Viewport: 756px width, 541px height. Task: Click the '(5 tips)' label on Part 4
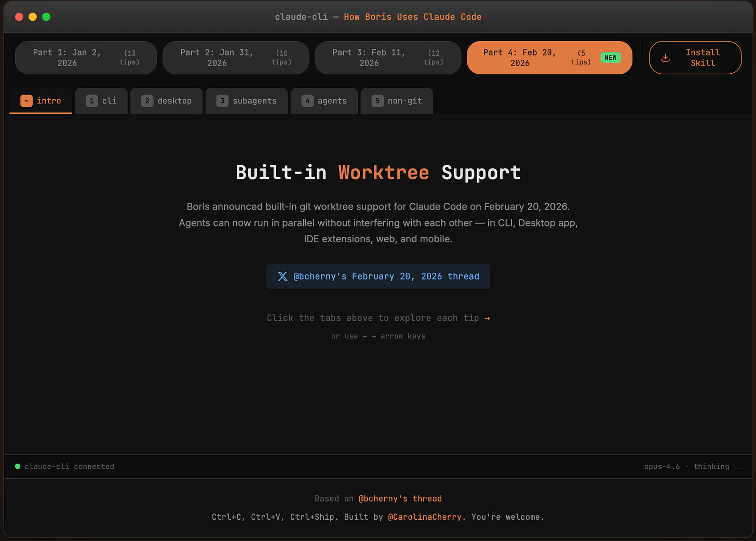click(581, 58)
